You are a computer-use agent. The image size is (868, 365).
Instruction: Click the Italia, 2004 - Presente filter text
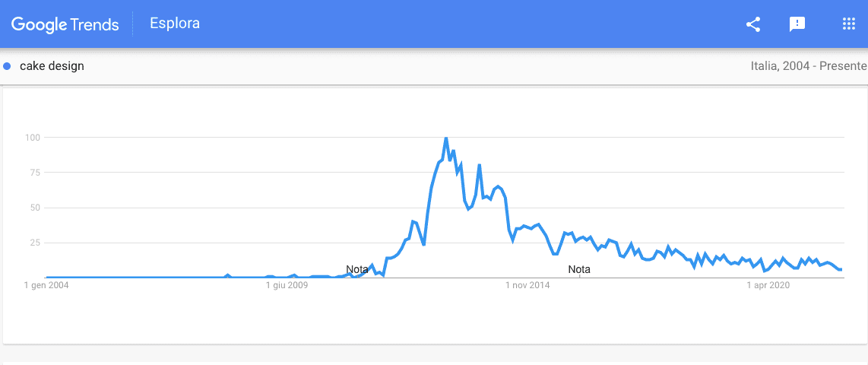point(808,66)
